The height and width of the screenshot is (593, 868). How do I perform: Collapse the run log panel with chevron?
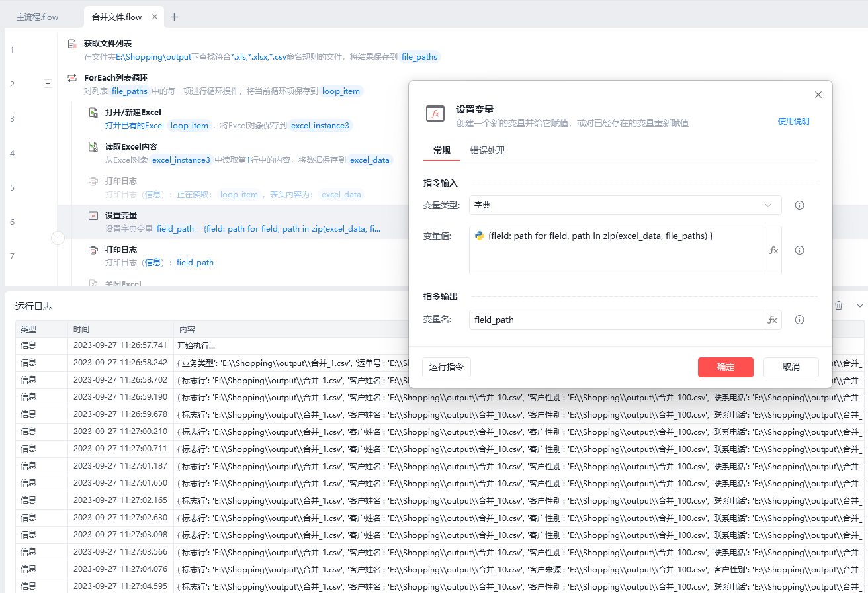(859, 305)
